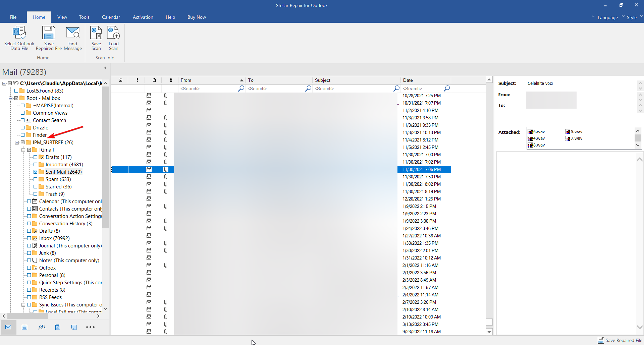Click the Save Scan icon
The height and width of the screenshot is (345, 644).
(96, 38)
